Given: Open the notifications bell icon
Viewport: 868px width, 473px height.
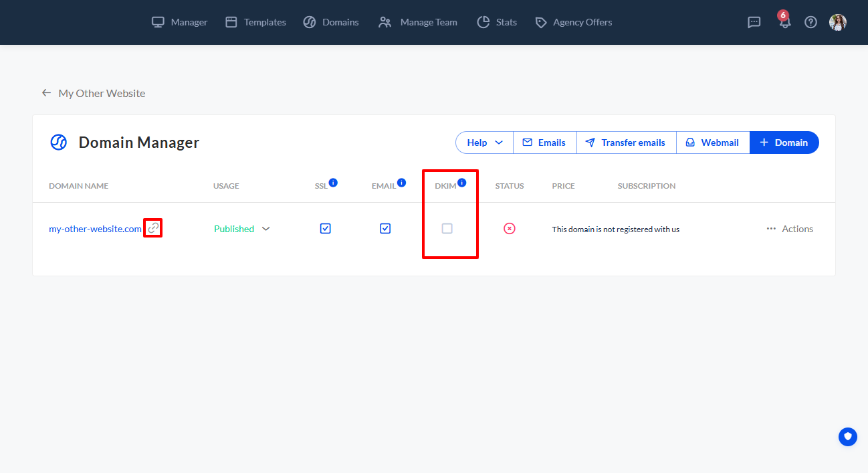Looking at the screenshot, I should (x=784, y=22).
